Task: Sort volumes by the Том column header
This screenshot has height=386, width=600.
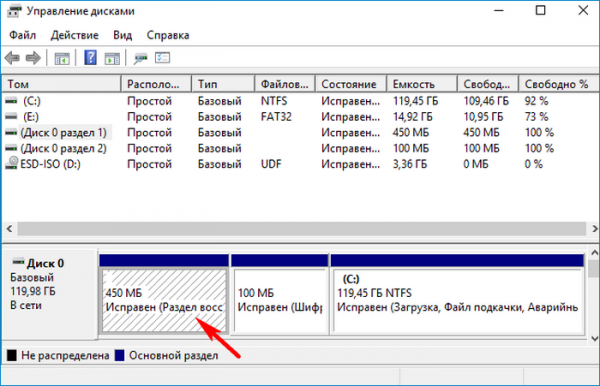Action: (61, 84)
